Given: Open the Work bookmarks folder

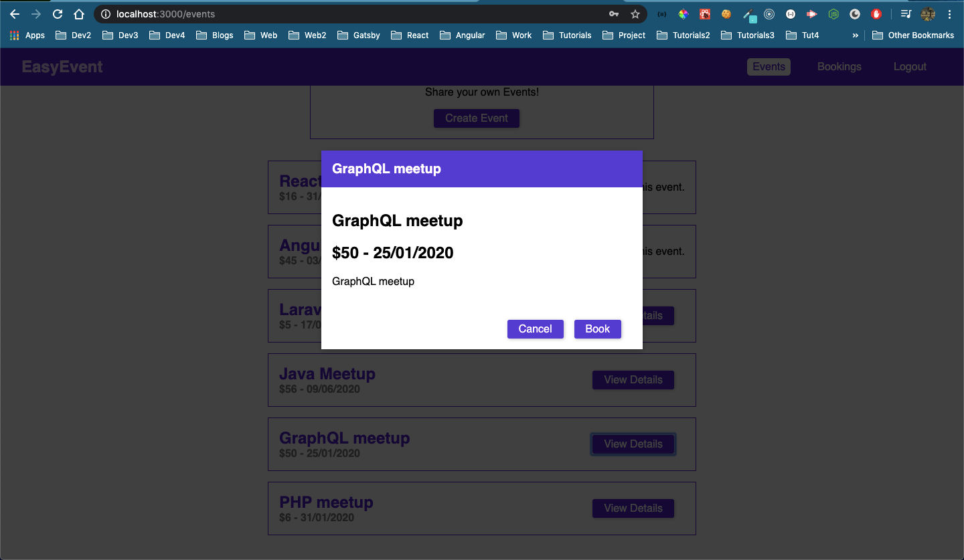Looking at the screenshot, I should coord(514,35).
